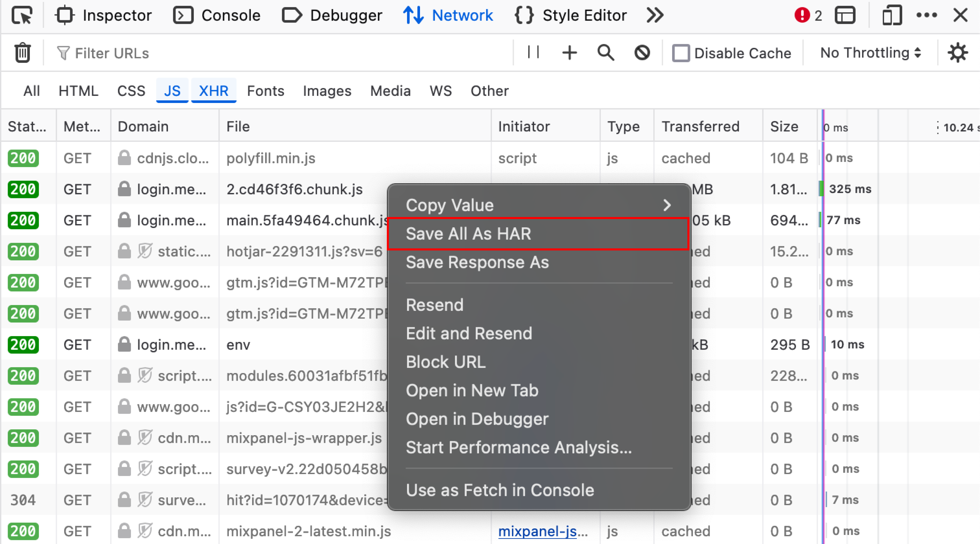Select the mixpanel-2-latest.min.js request
Image resolution: width=980 pixels, height=544 pixels.
(308, 531)
